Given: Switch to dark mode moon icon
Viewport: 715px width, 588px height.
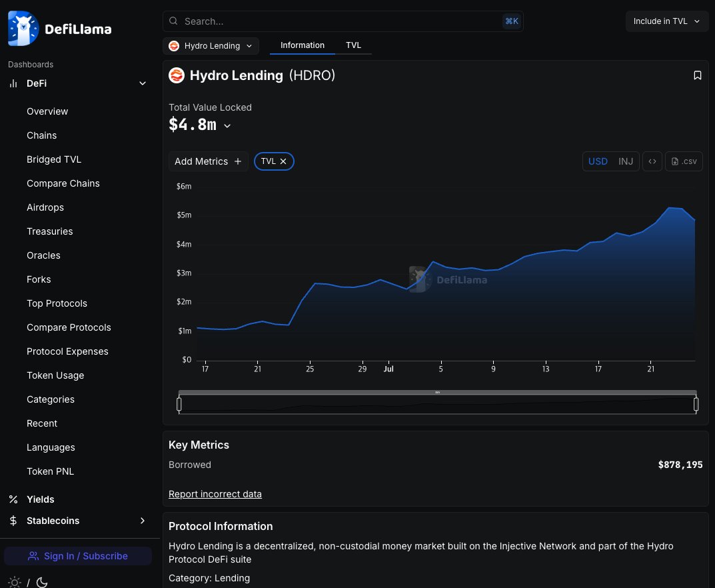Looking at the screenshot, I should (42, 583).
